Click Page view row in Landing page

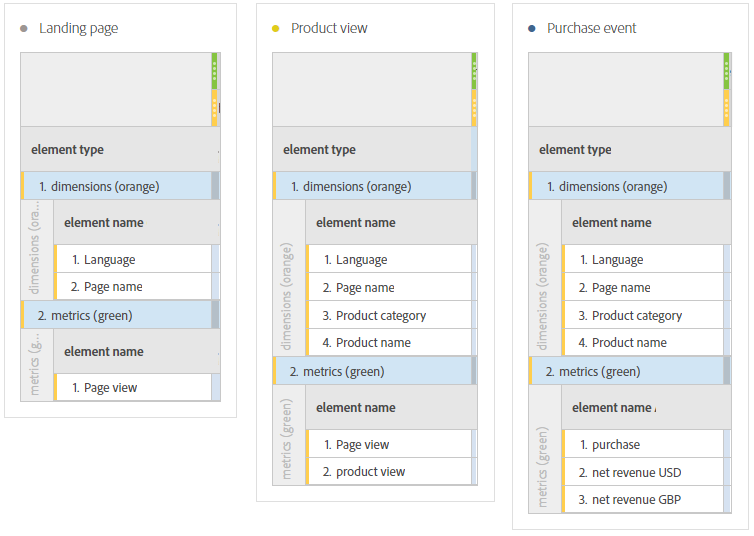point(110,388)
